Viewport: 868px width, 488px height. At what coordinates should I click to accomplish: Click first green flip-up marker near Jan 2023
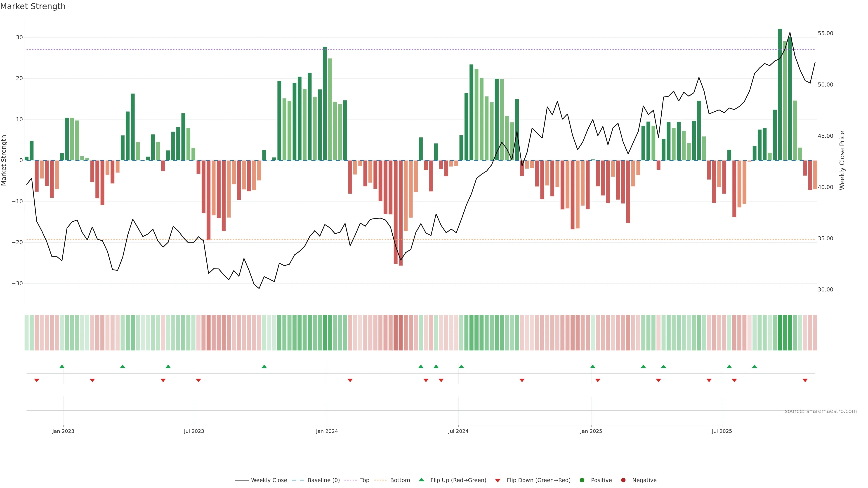(x=62, y=366)
